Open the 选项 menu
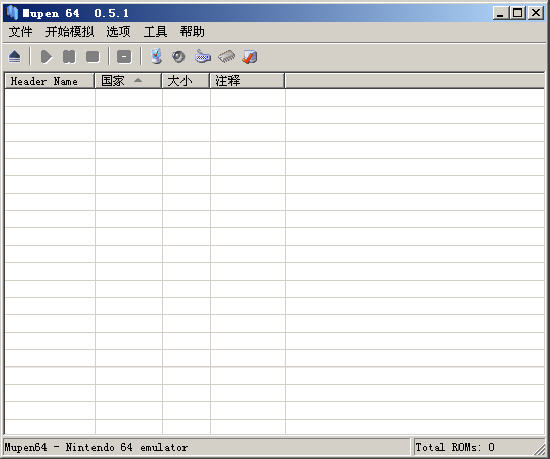Image resolution: width=550 pixels, height=459 pixels. coord(118,32)
